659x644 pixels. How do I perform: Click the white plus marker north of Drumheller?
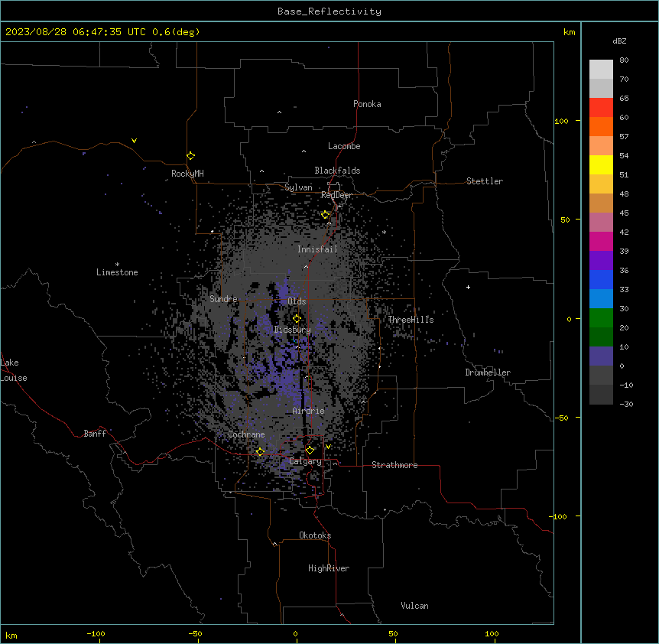click(x=468, y=288)
